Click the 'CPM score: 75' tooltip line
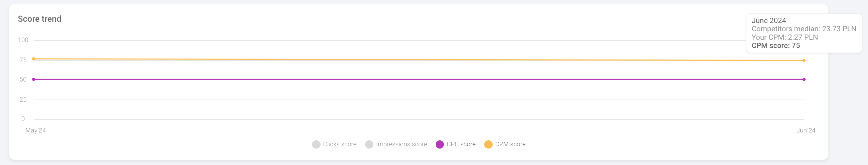 click(776, 46)
